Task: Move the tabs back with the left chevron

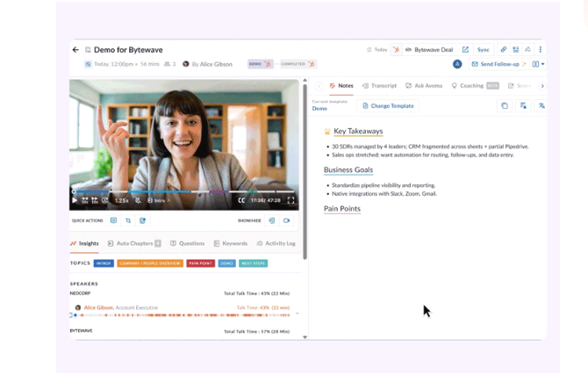Action: (x=319, y=86)
